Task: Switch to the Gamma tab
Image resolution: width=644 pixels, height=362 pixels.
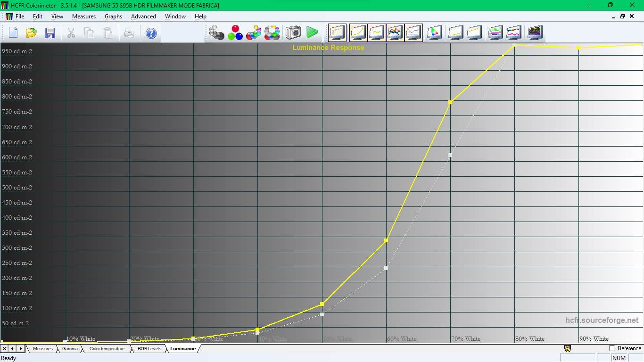Action: tap(70, 349)
